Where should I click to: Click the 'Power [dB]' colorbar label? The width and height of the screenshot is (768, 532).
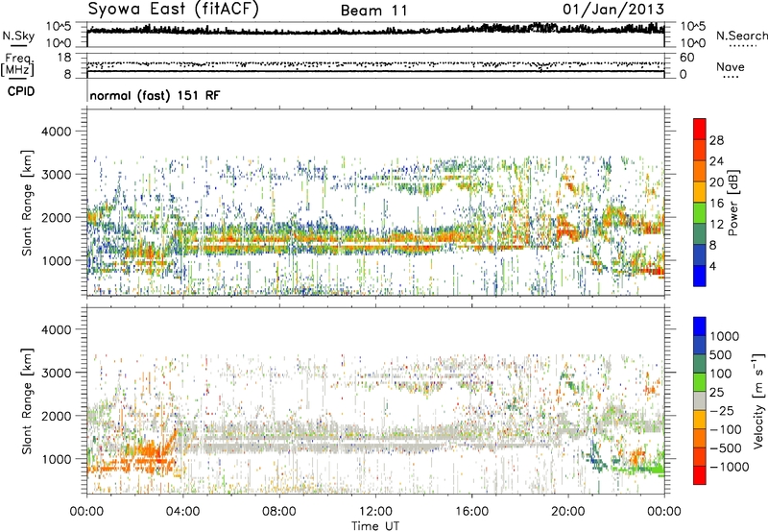tap(733, 203)
